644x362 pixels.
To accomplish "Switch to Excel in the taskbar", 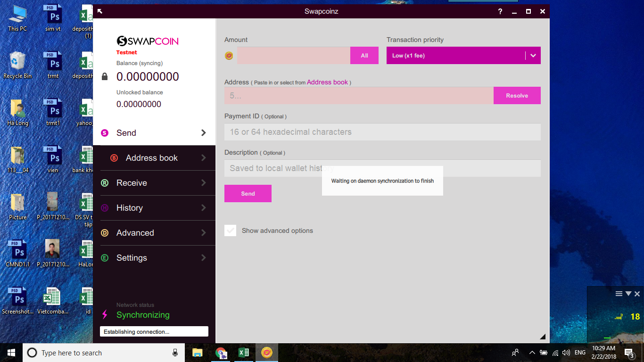I will 244,353.
